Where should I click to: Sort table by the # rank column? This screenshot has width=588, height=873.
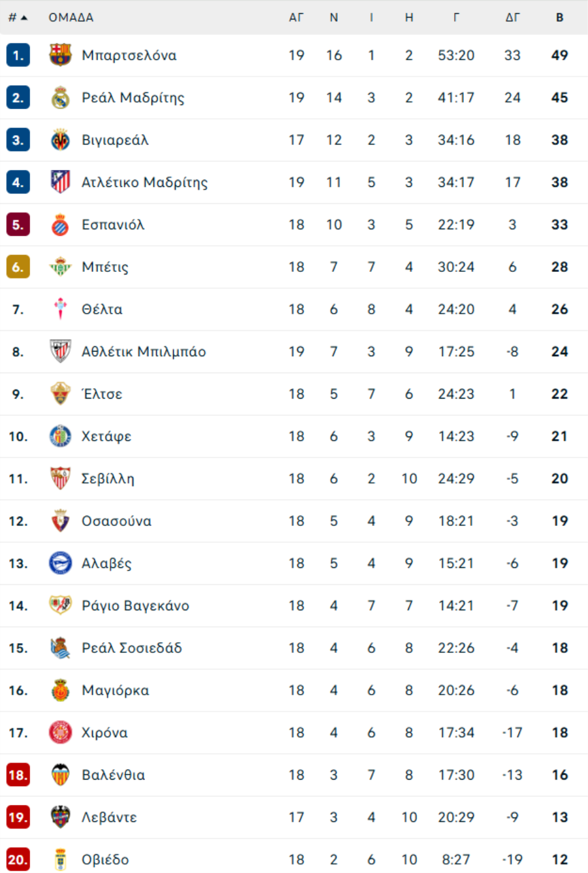tap(18, 18)
